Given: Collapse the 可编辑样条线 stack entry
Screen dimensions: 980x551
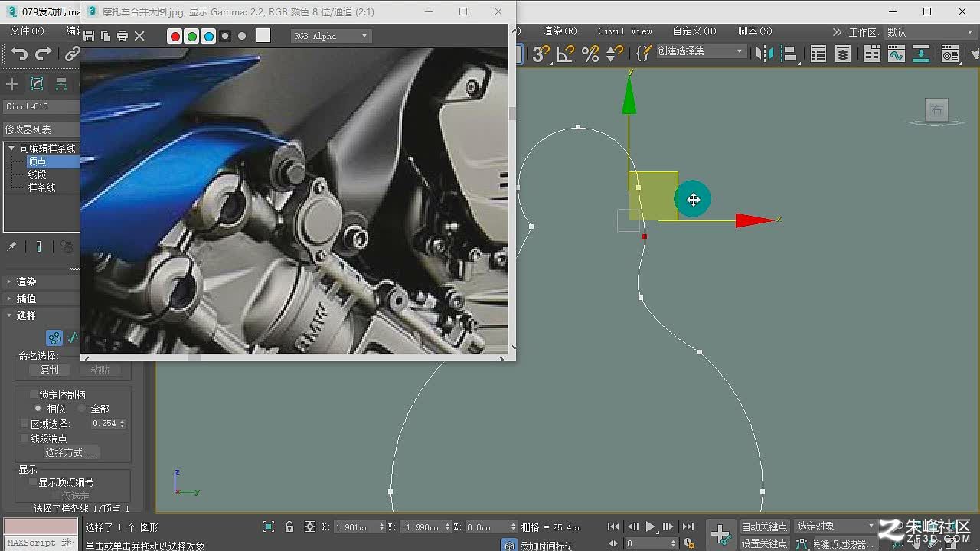Looking at the screenshot, I should click(11, 148).
